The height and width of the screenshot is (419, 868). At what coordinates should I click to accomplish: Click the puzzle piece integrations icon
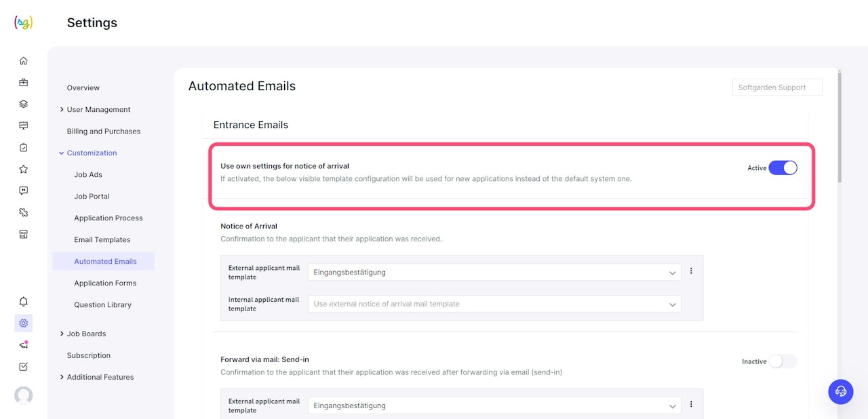[x=24, y=212]
